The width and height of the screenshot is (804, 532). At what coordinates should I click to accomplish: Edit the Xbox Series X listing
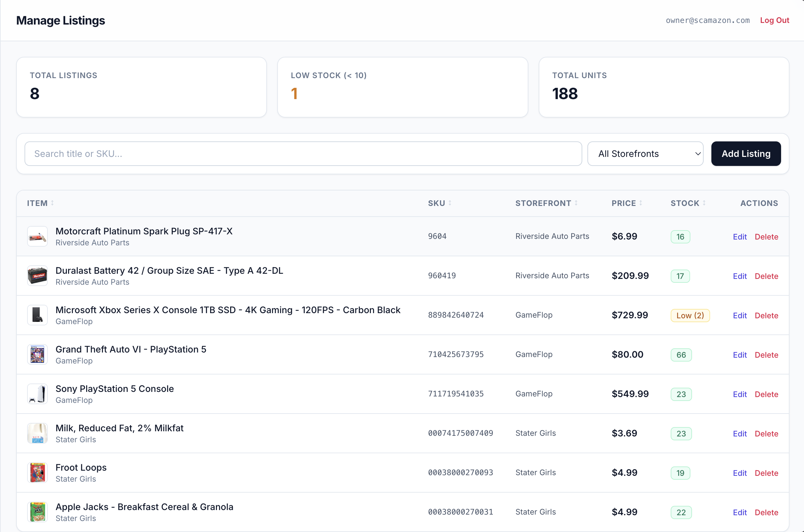tap(740, 315)
